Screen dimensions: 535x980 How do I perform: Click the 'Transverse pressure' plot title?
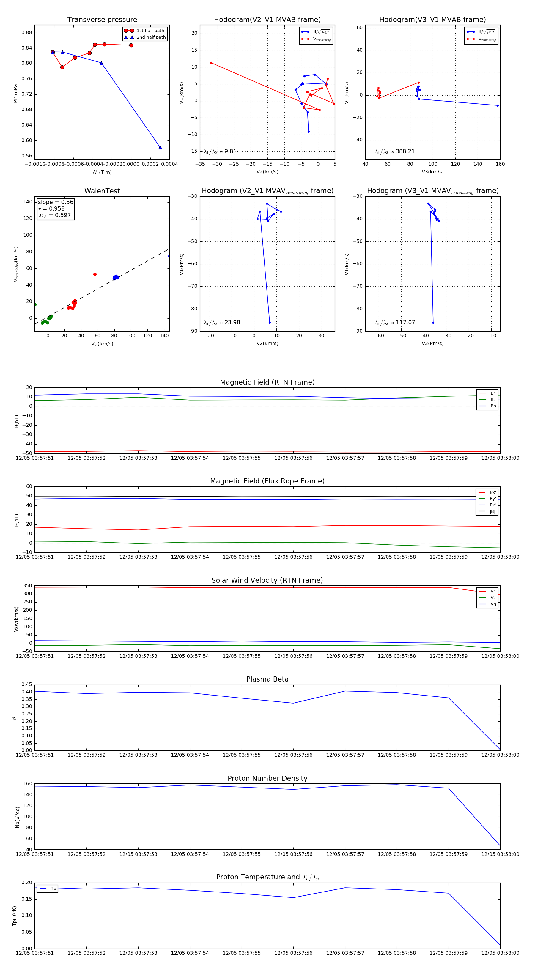tap(102, 20)
